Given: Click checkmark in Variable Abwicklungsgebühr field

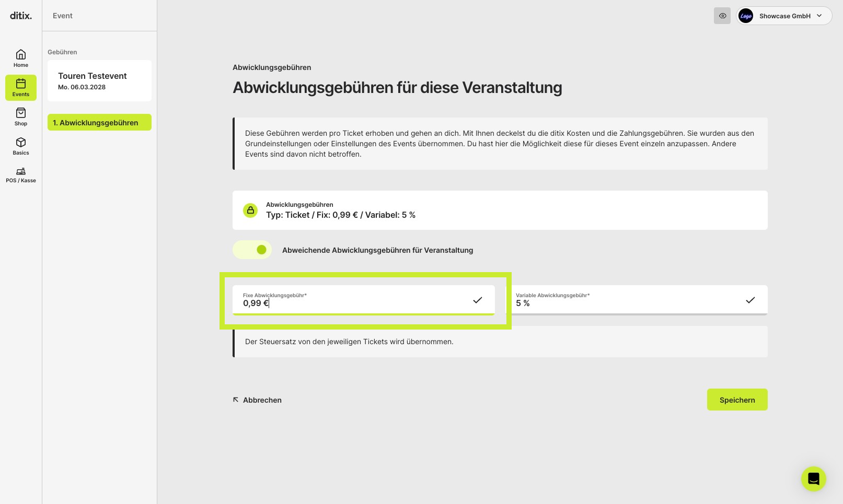Looking at the screenshot, I should 750,300.
